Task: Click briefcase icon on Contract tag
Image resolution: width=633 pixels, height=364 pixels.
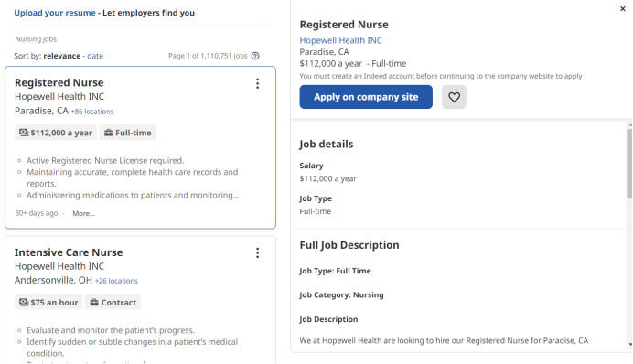Action: [94, 302]
